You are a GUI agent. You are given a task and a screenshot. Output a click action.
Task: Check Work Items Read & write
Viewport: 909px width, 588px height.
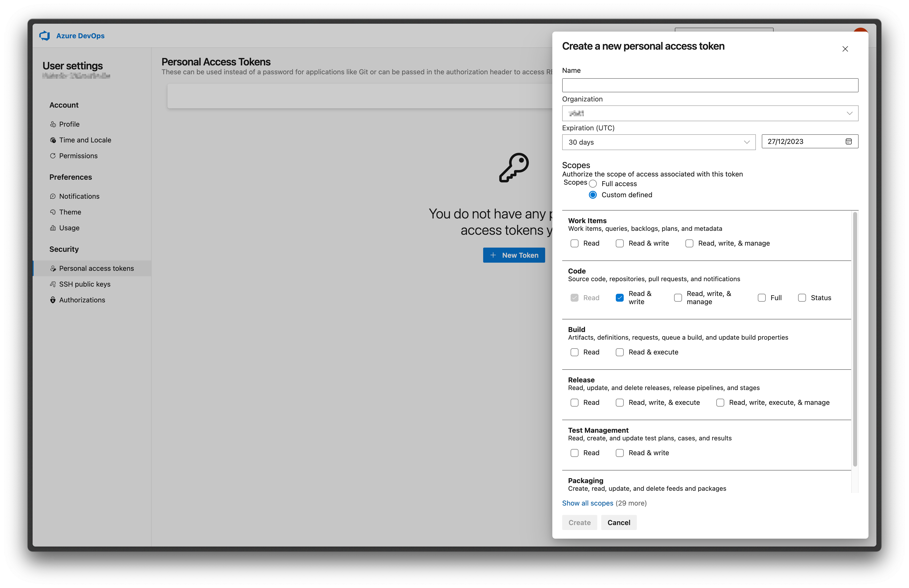[620, 243]
